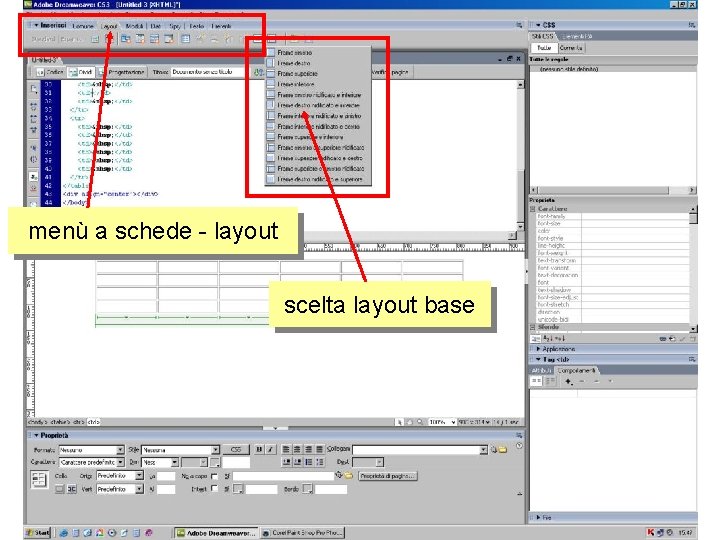Open the cell Sf background color swatch
Image resolution: width=720 pixels, height=540 pixels.
coord(238,489)
